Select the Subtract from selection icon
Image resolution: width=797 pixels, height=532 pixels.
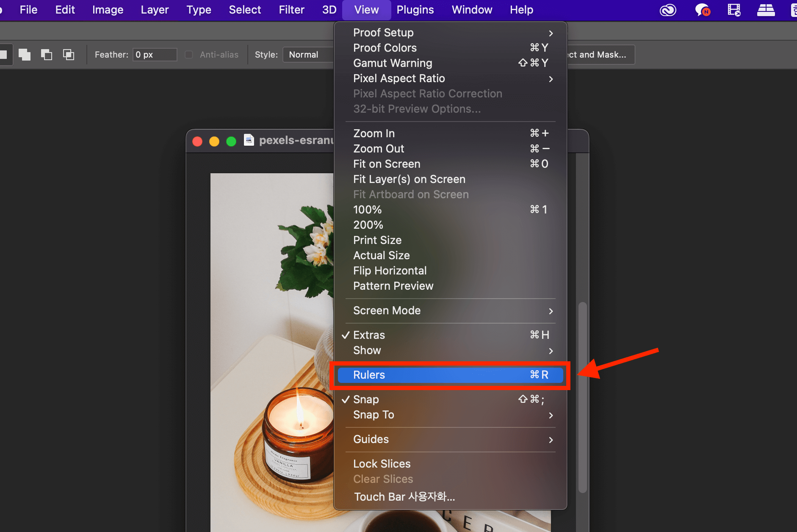(x=47, y=55)
